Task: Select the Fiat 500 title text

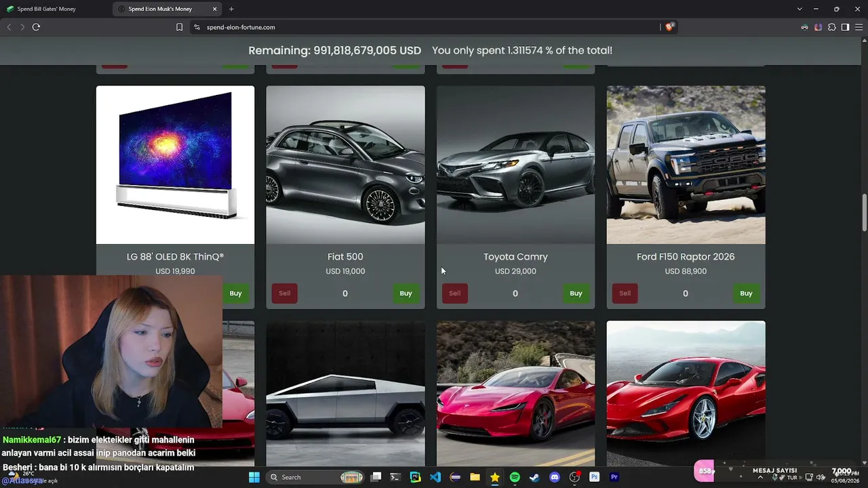Action: point(345,257)
